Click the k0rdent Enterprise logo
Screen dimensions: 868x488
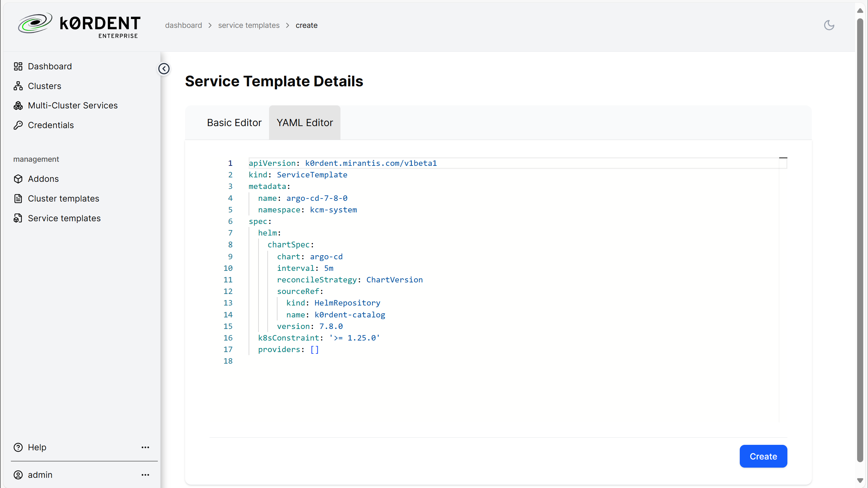(79, 25)
